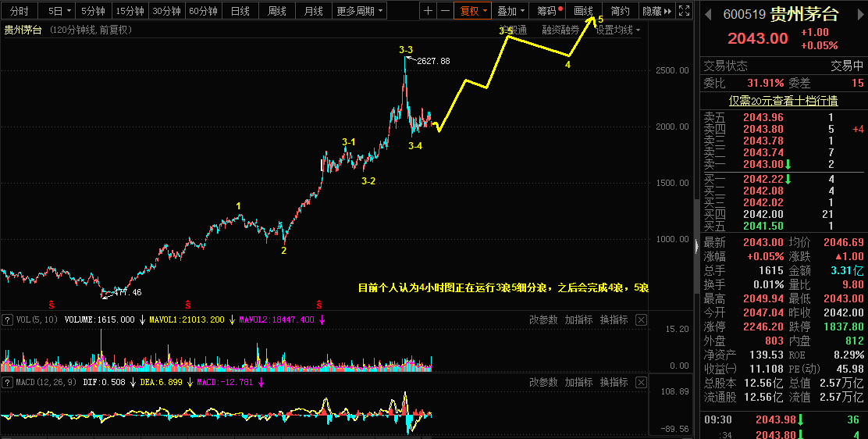This screenshot has width=868, height=439.
Task: Go to next stock with right arrow
Action: 861,14
